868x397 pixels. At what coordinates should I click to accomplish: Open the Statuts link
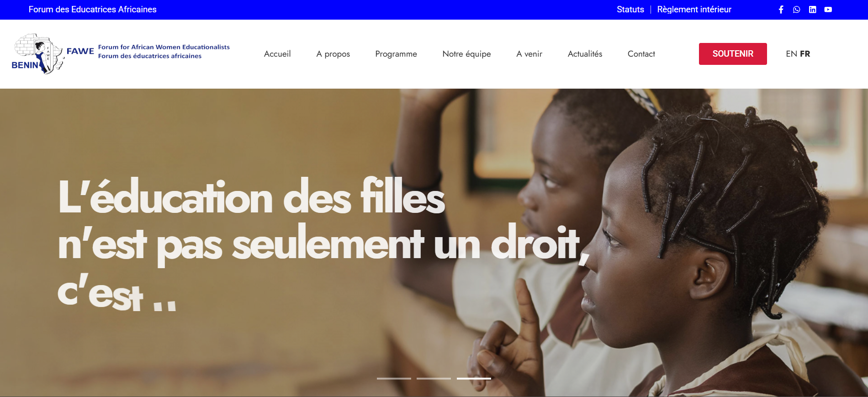tap(630, 10)
